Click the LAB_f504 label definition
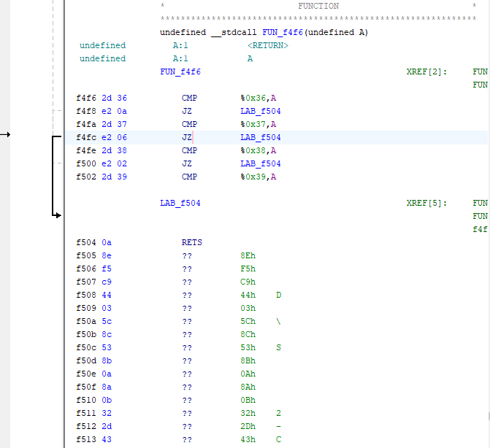 pyautogui.click(x=180, y=203)
